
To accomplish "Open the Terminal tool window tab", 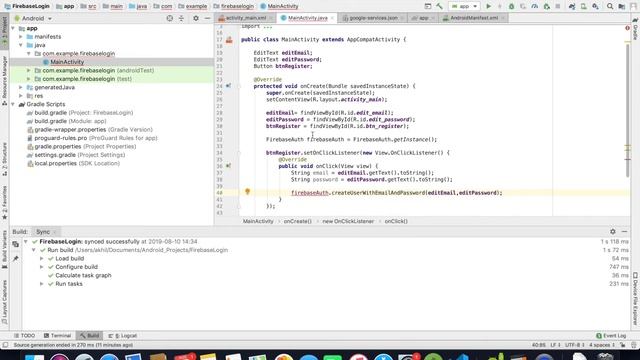I will (57, 336).
